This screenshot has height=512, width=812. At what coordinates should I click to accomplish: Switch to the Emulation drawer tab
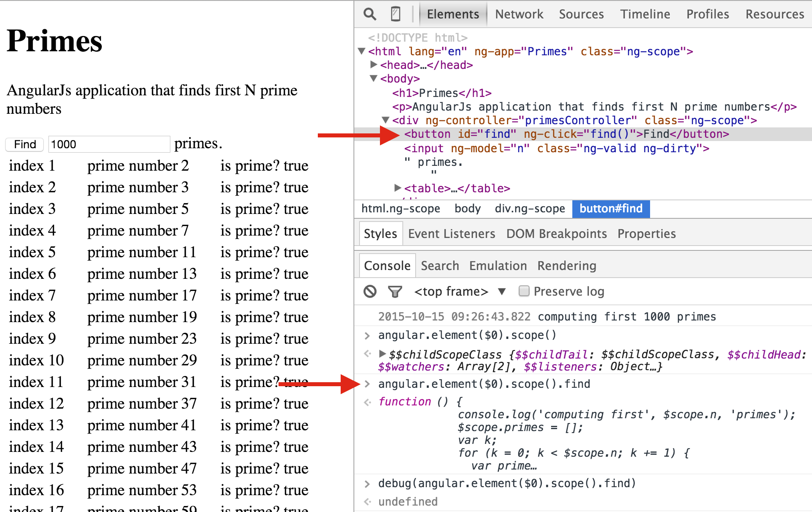click(498, 266)
